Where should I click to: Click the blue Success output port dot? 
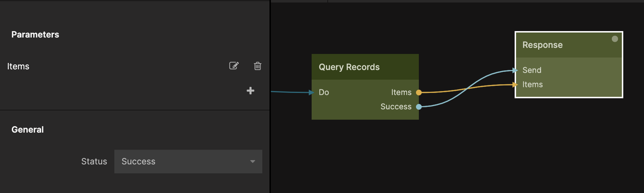419,107
